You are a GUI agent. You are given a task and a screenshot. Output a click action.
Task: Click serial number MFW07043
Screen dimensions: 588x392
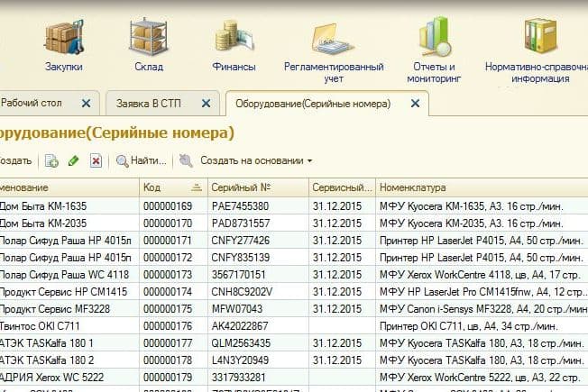pos(236,309)
